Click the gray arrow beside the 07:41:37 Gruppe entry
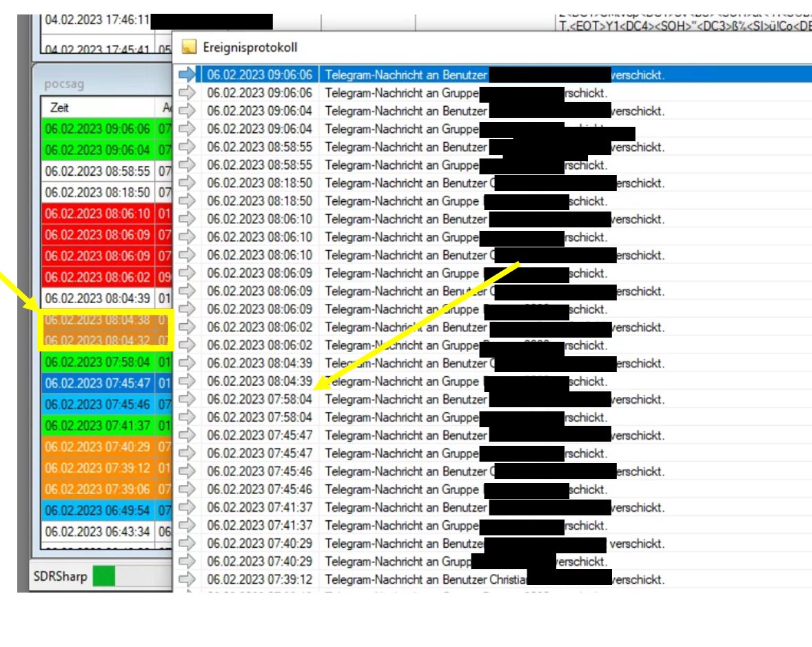 (x=187, y=526)
